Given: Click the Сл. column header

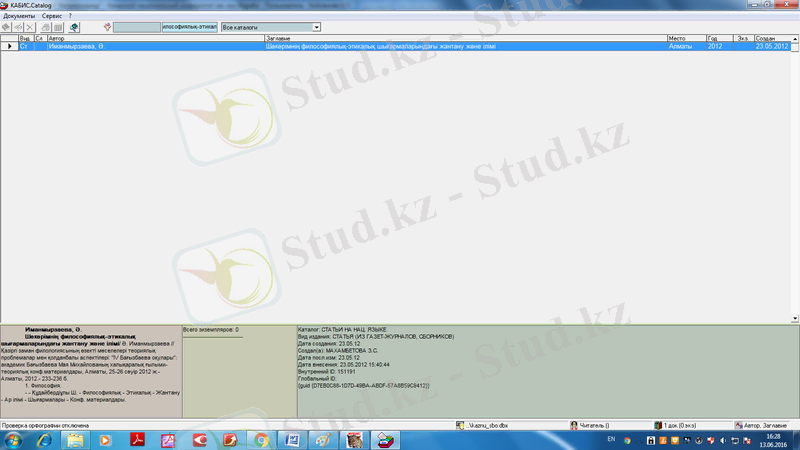Looking at the screenshot, I should pyautogui.click(x=41, y=38).
